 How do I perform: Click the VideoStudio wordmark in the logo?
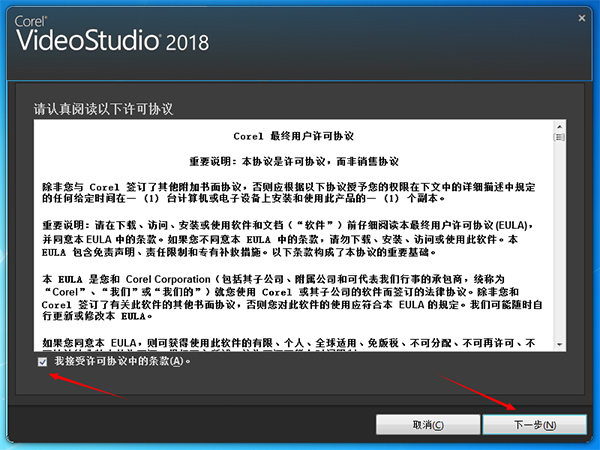click(x=87, y=40)
